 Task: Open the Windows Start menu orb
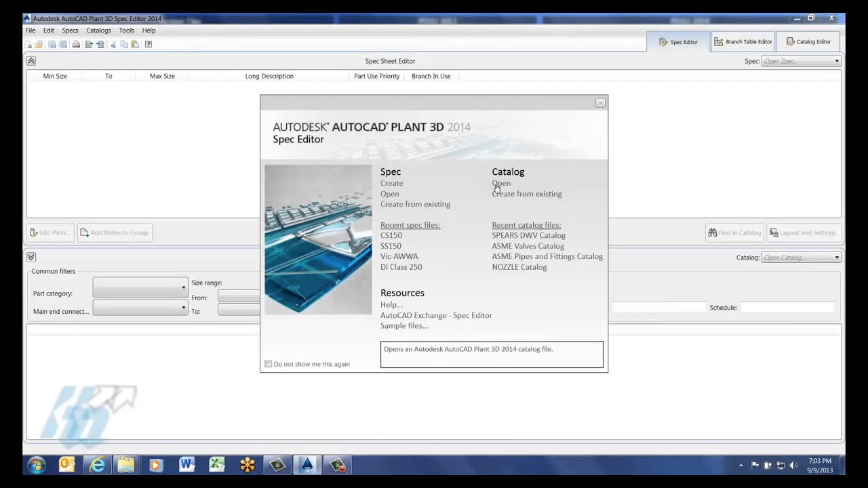[x=37, y=465]
